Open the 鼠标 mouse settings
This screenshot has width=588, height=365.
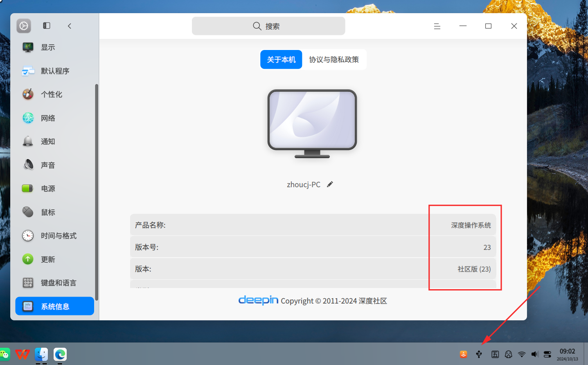(54, 212)
